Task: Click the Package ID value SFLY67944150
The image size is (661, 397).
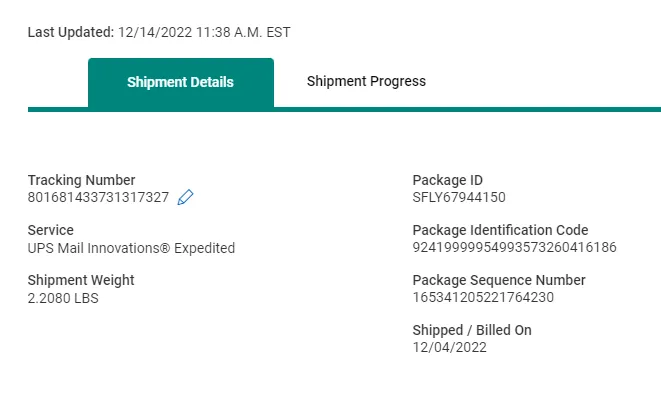Action: tap(459, 197)
